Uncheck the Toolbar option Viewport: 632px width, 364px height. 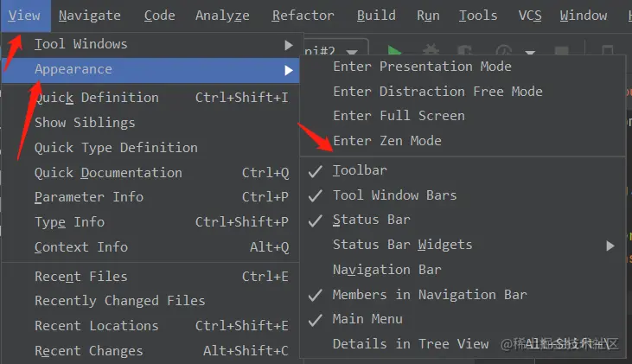tap(360, 170)
